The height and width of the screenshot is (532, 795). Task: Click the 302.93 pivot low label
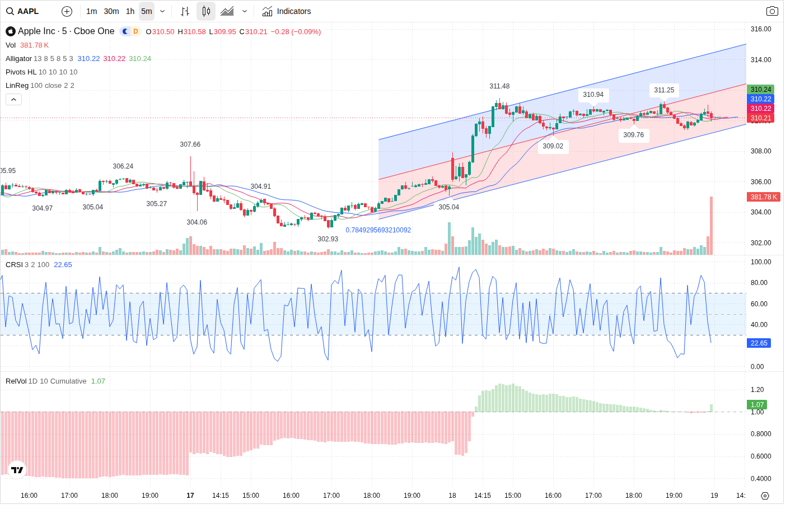pyautogui.click(x=328, y=239)
